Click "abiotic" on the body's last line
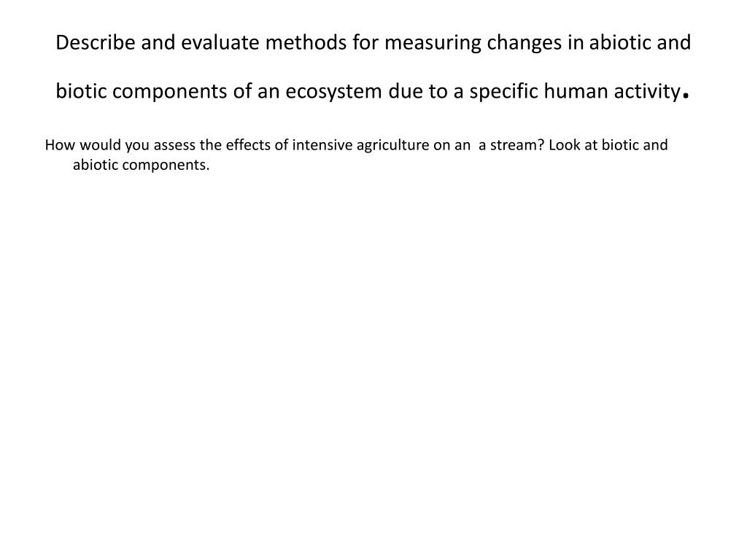747x560 pixels. tap(96, 165)
